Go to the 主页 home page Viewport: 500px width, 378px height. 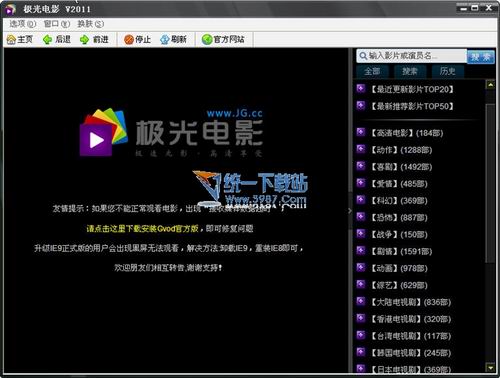point(20,39)
